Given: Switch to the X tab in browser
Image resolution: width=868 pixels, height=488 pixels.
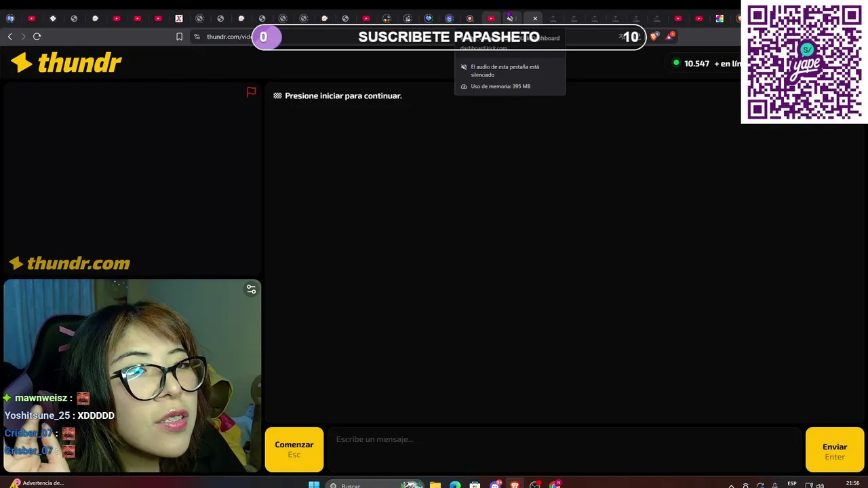Looking at the screenshot, I should pos(179,18).
